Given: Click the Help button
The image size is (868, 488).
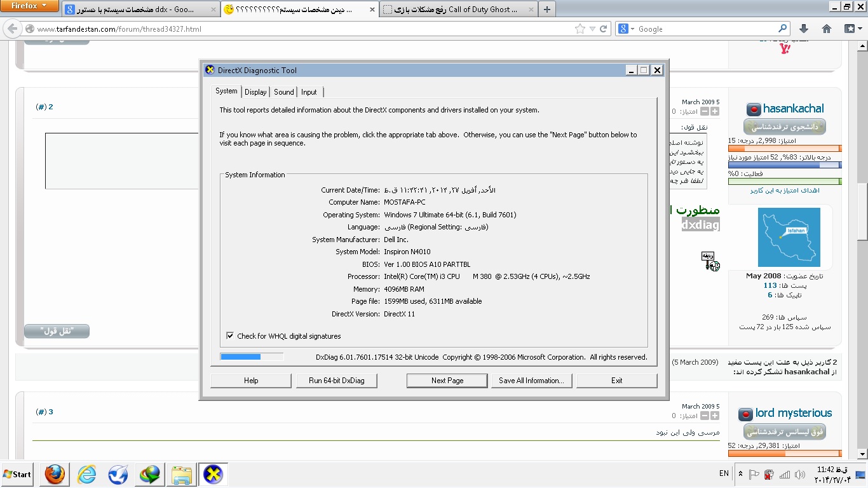Looking at the screenshot, I should click(251, 381).
